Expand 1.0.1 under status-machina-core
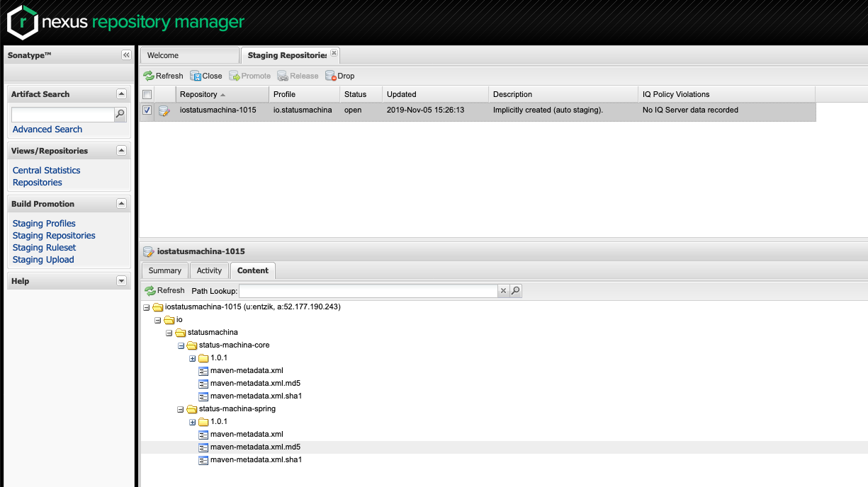 click(x=192, y=358)
